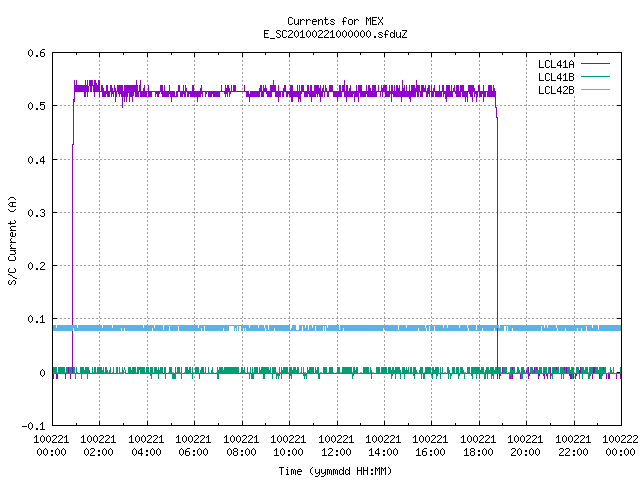
Task: Click the x-axis tick label "100221 10:00"
Action: point(288,446)
